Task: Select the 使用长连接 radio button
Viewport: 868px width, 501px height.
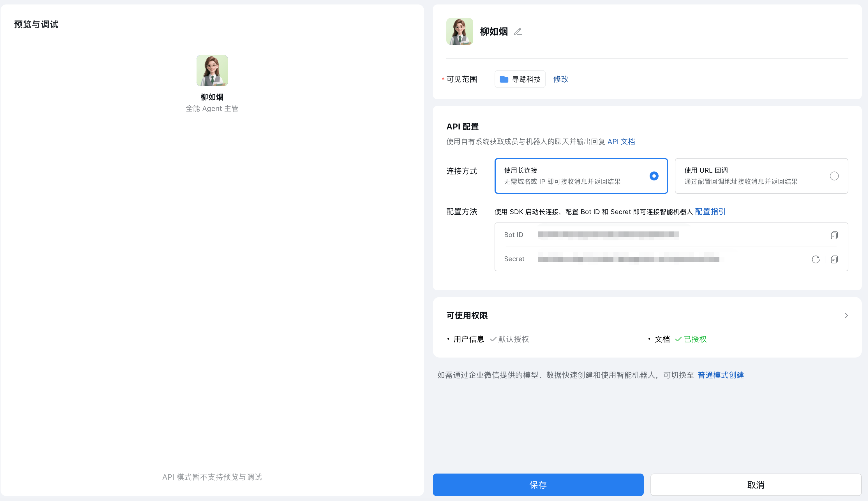Action: (x=654, y=176)
